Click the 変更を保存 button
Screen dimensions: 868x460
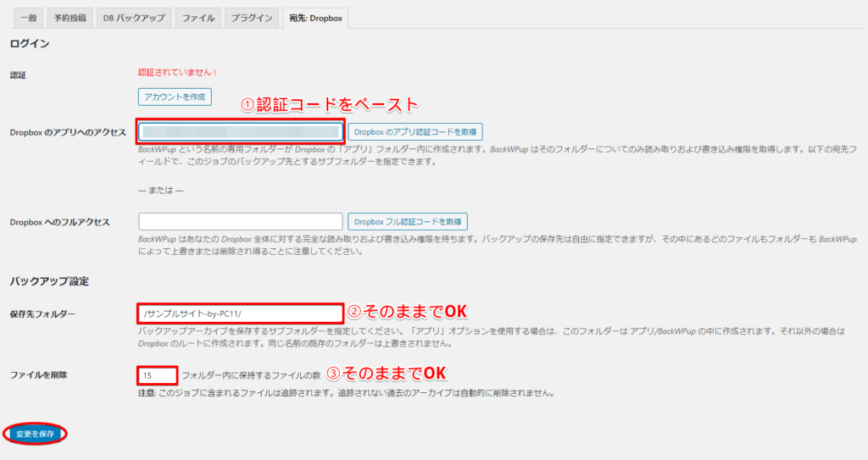click(35, 434)
